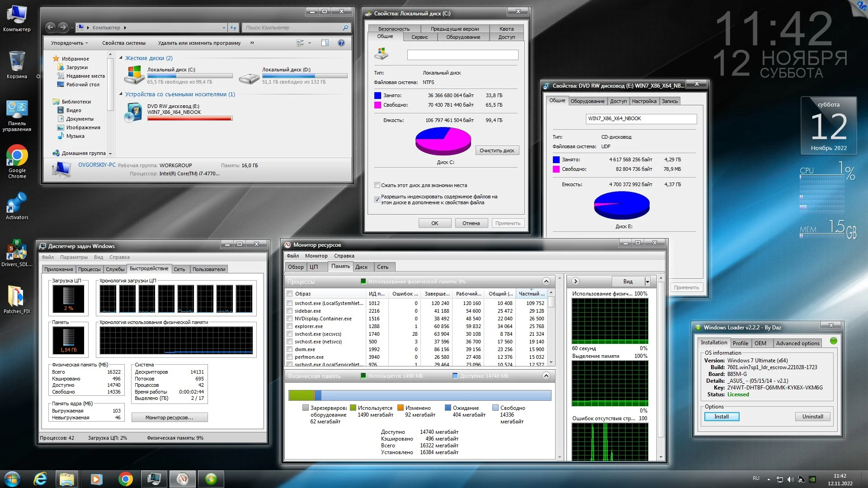Click the Explorer help question-mark icon

pyautogui.click(x=341, y=43)
